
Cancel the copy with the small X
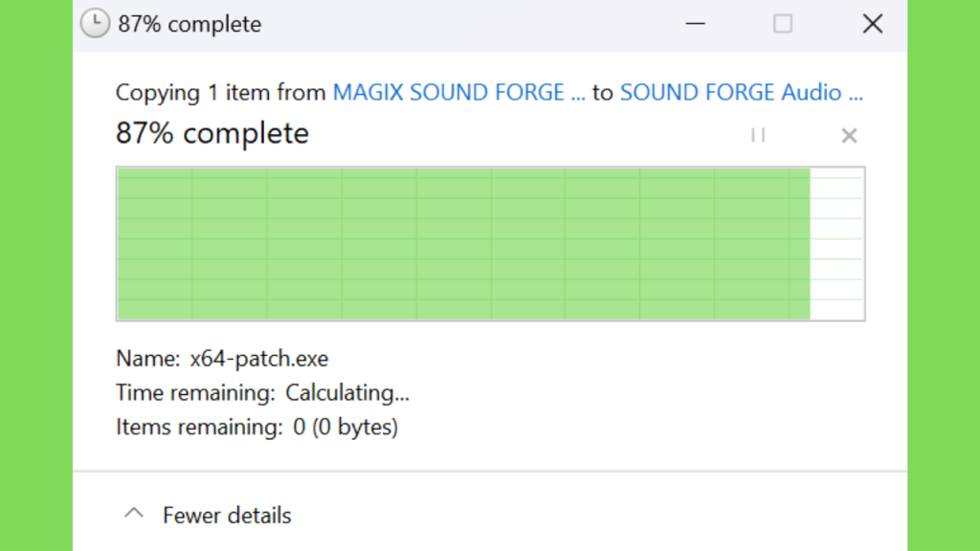[x=849, y=136]
